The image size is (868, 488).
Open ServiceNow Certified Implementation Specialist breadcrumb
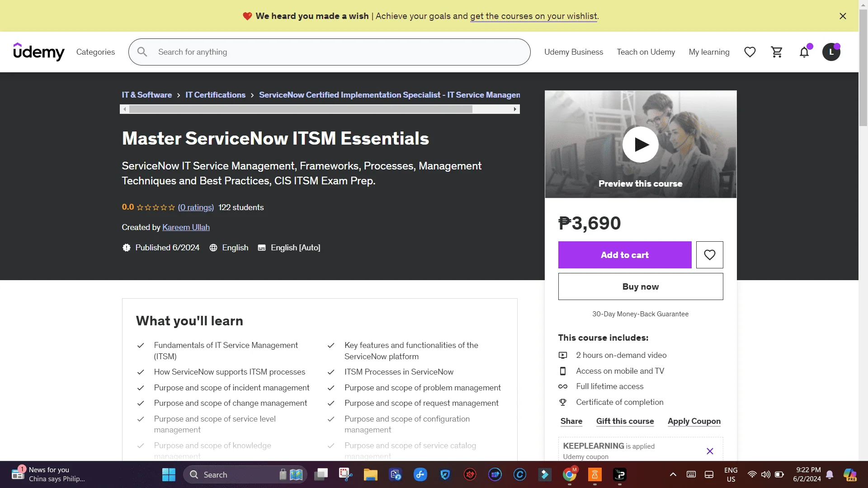tap(389, 95)
